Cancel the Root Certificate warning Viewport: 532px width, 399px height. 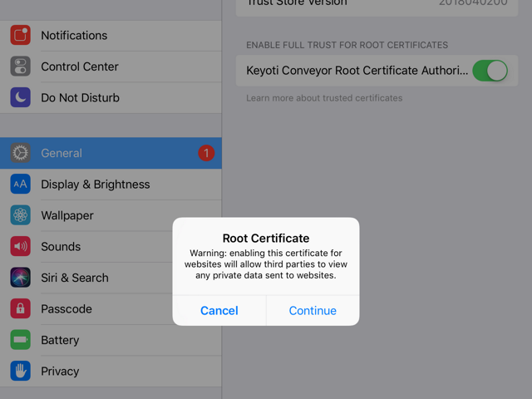[x=219, y=310]
